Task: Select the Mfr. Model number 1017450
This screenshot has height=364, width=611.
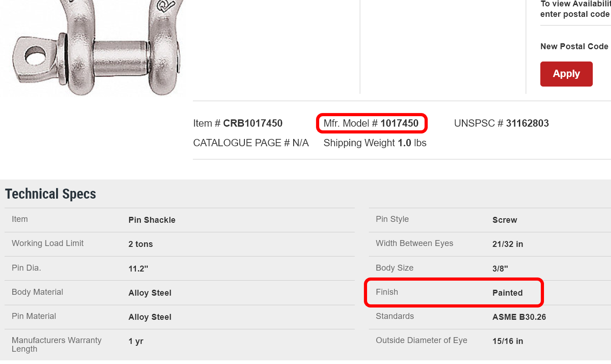Action: click(399, 123)
